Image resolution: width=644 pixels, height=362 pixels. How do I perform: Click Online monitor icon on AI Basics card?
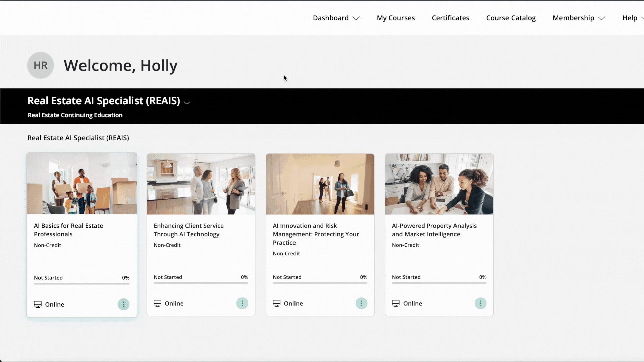38,304
